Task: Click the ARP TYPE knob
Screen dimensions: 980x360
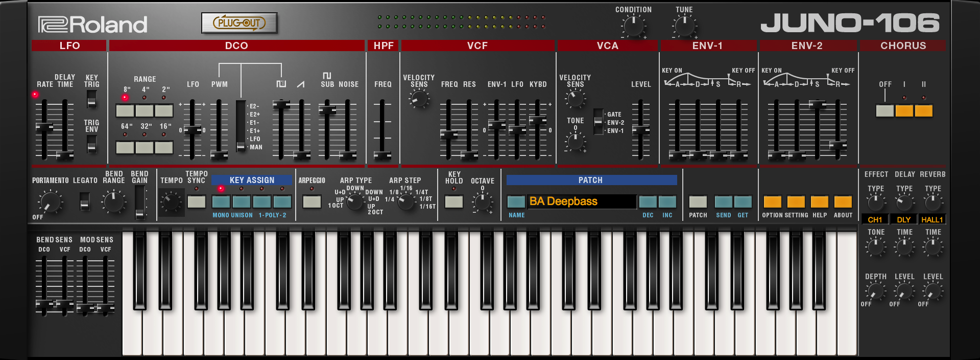Action: point(355,201)
